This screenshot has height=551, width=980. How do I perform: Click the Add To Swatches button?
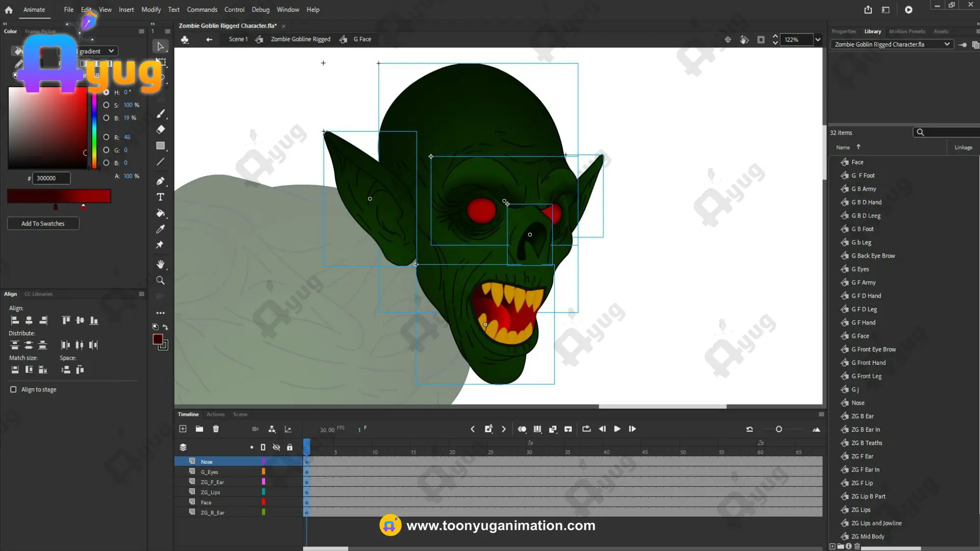43,223
